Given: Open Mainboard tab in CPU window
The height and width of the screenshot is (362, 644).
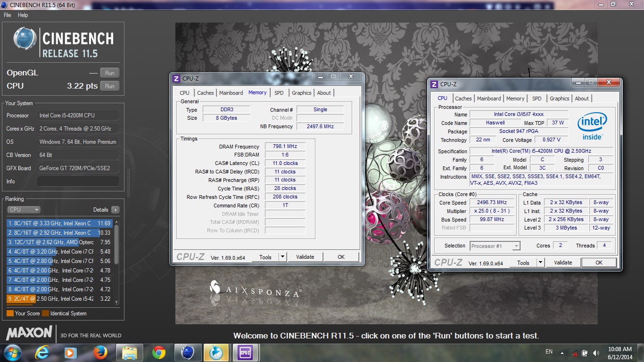Looking at the screenshot, I should 489,99.
